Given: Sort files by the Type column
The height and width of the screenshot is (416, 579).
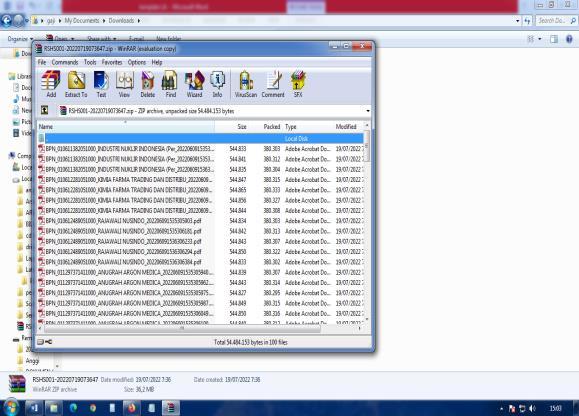Looking at the screenshot, I should (x=308, y=126).
